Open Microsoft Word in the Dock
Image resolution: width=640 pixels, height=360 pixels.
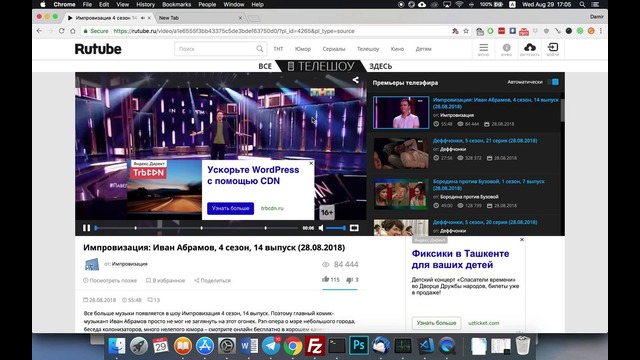[x=249, y=346]
